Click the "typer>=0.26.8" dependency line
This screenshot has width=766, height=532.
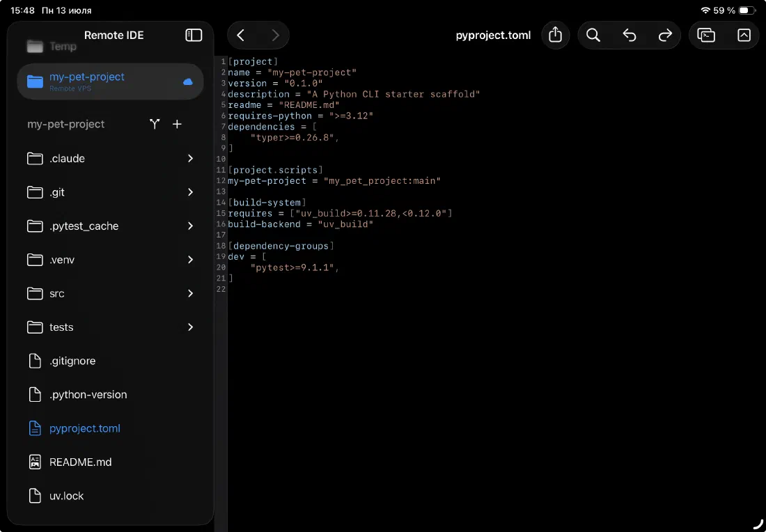click(x=295, y=138)
